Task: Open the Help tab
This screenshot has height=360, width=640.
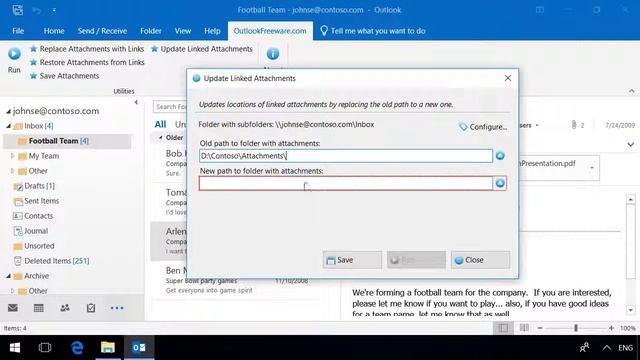Action: click(212, 31)
